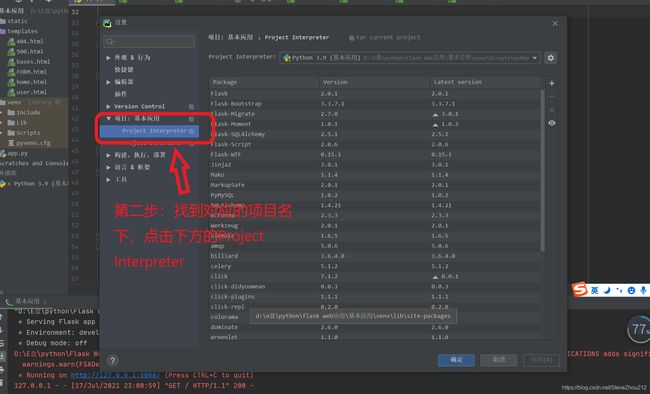Click the moon icon in Sogou toolbar
Viewport: 650px width, 394px height.
click(607, 290)
